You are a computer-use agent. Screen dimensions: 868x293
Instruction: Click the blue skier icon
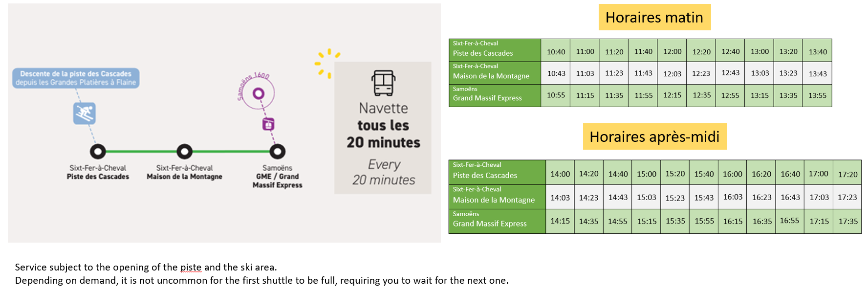85,113
